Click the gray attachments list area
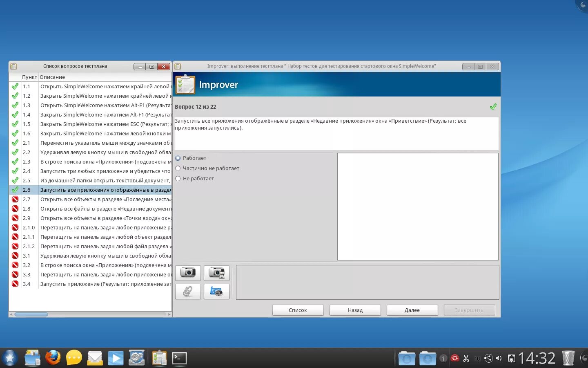 point(367,282)
